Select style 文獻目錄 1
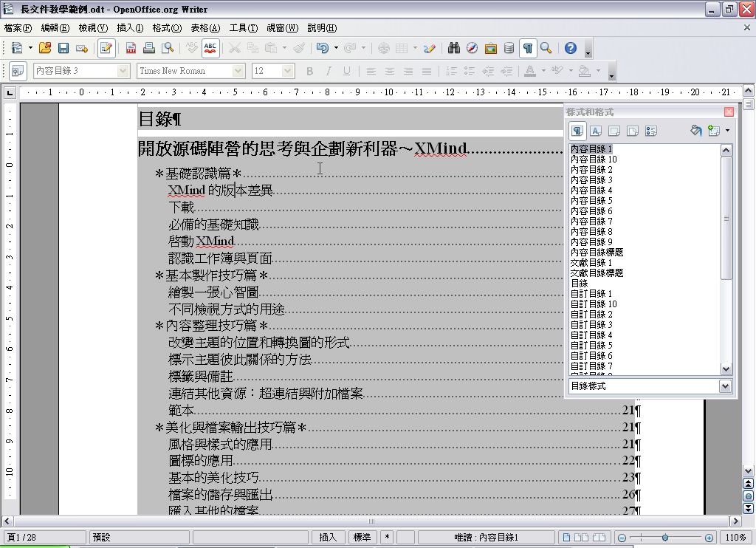756x548 pixels. click(591, 262)
